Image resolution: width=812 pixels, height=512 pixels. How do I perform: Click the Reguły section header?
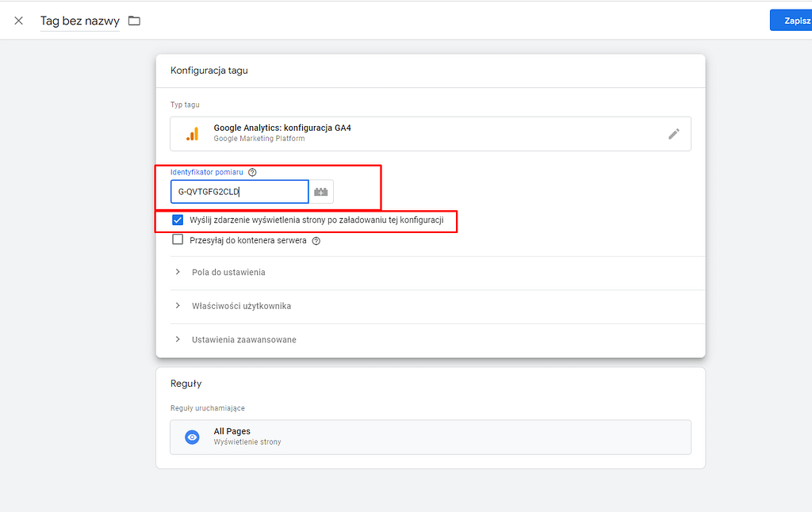pyautogui.click(x=186, y=384)
